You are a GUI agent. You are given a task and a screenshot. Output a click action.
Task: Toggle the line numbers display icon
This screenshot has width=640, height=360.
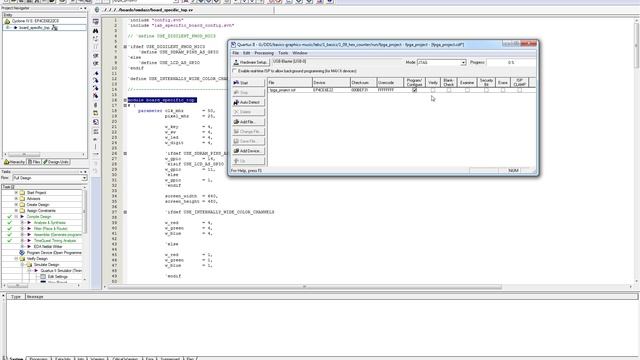pyautogui.click(x=96, y=131)
